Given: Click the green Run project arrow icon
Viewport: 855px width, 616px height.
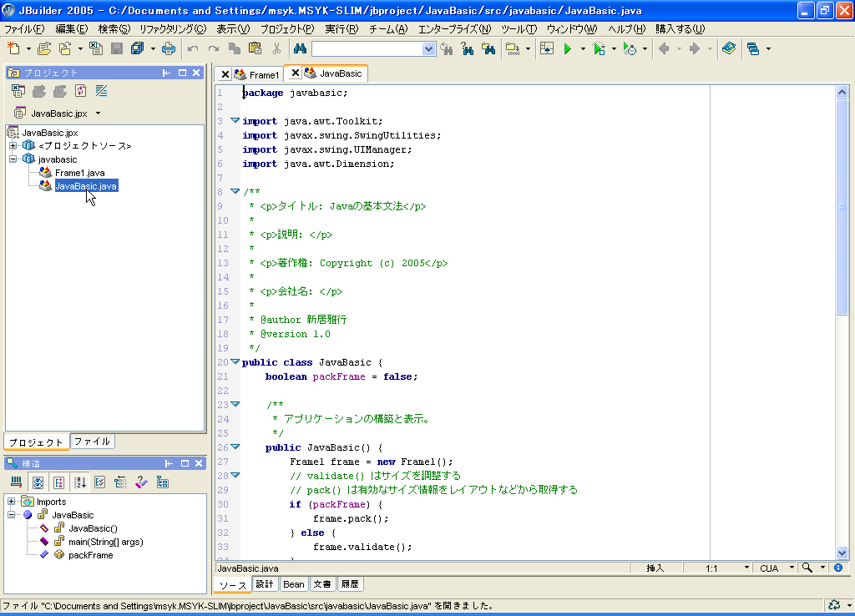Looking at the screenshot, I should pos(568,49).
